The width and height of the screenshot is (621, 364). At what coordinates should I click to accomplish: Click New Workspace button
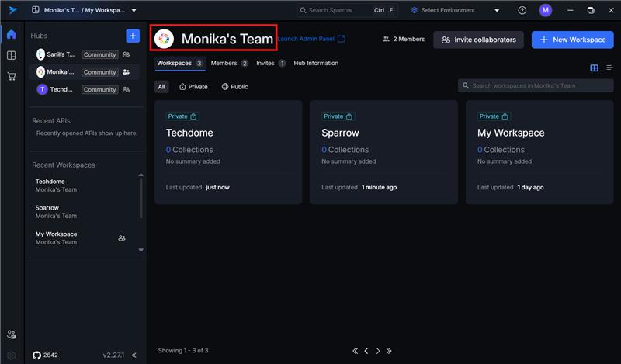coord(573,40)
